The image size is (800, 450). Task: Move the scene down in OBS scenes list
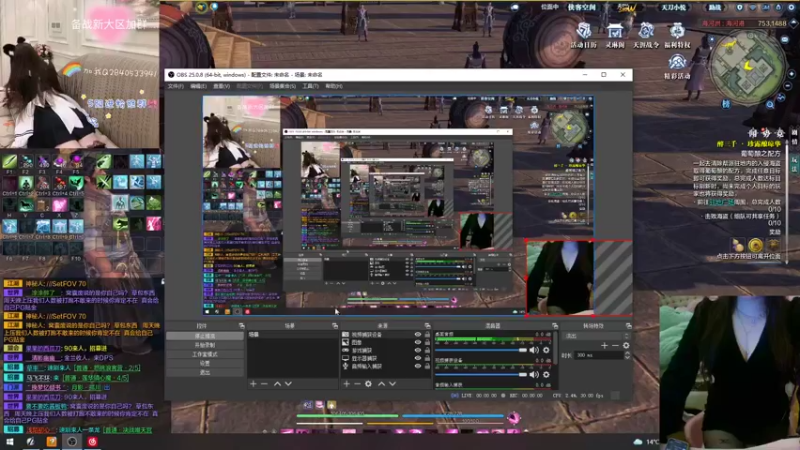pyautogui.click(x=288, y=384)
